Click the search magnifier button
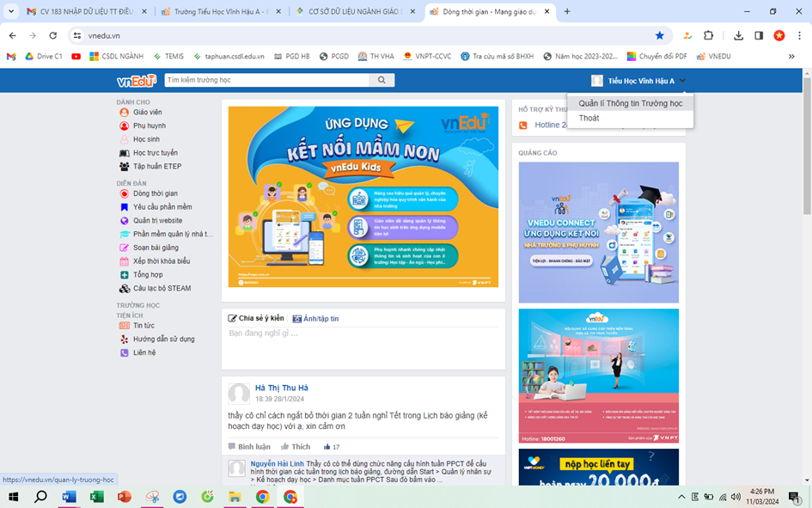Screen dimensions: 812x508 coord(382,80)
